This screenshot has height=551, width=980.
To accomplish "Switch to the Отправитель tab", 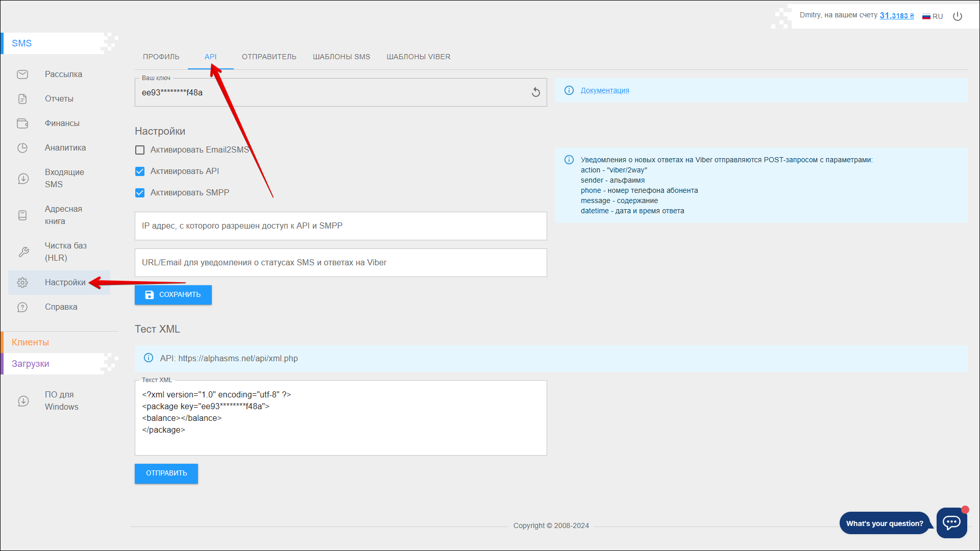I will pos(269,57).
